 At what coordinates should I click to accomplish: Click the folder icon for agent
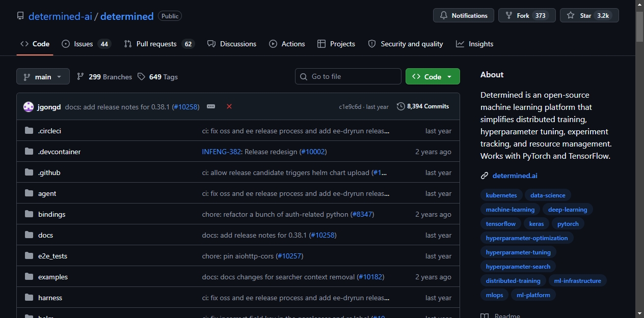click(29, 193)
